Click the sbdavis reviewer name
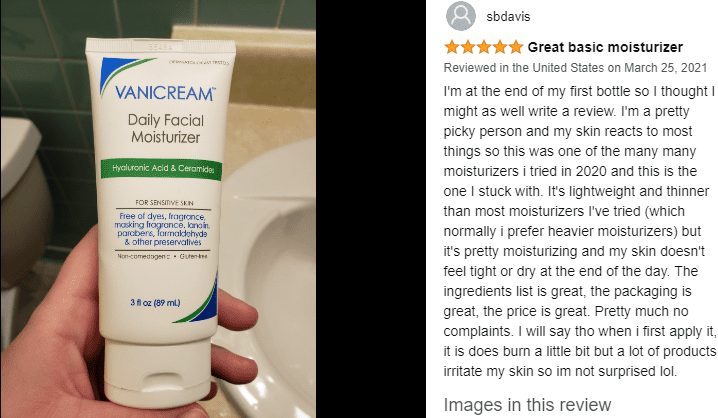Viewport: 718px width, 418px height. 508,17
